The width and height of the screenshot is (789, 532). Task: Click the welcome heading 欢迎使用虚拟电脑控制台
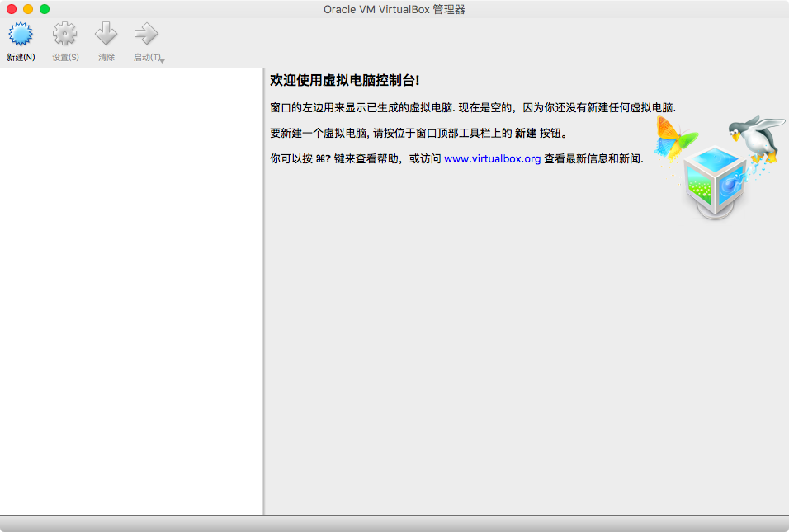[347, 79]
